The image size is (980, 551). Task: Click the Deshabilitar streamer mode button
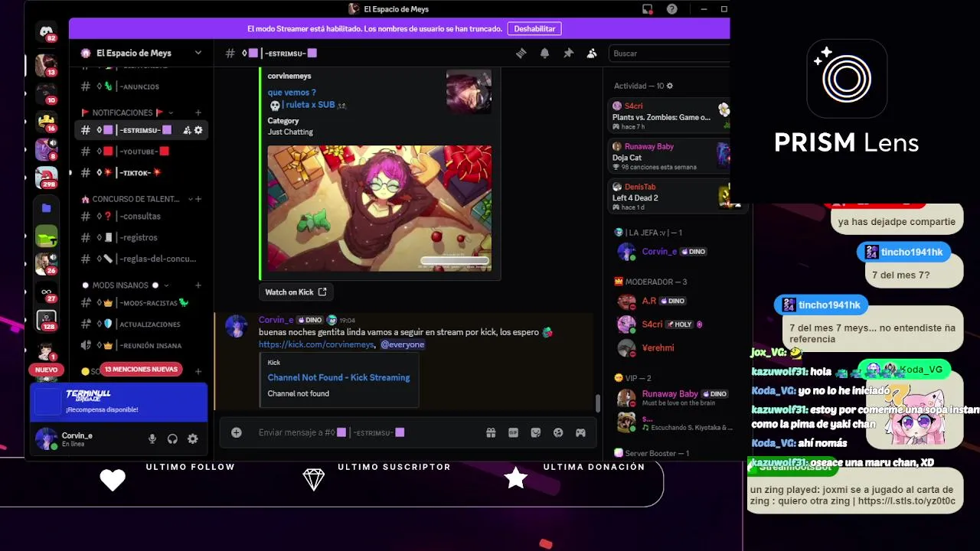point(534,28)
